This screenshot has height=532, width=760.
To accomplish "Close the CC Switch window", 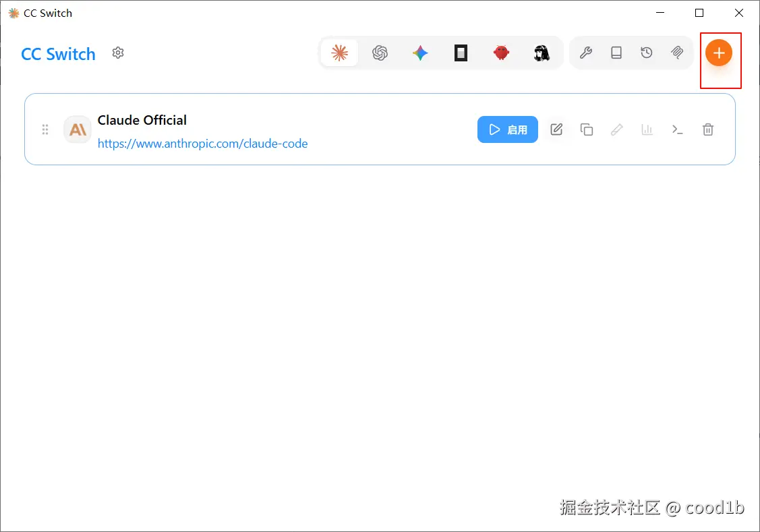I will [738, 13].
